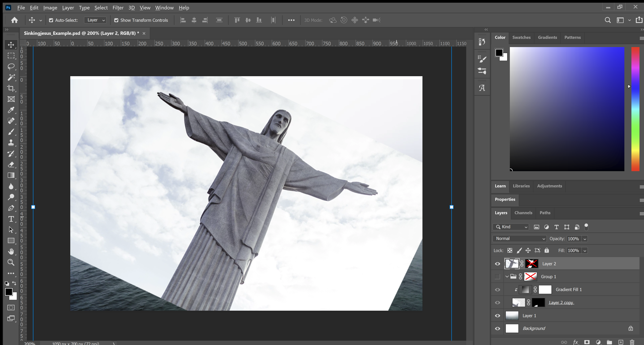This screenshot has width=644, height=345.
Task: Select the Brush tool
Action: 11,132
